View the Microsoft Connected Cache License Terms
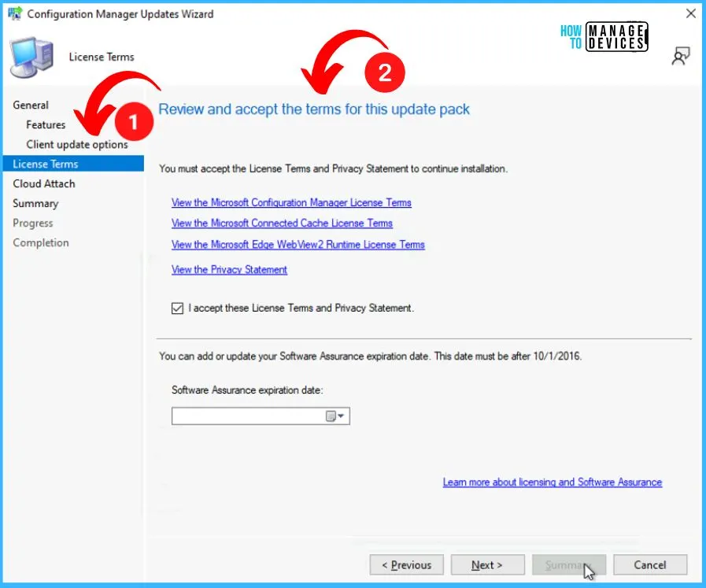This screenshot has width=706, height=588. [282, 224]
